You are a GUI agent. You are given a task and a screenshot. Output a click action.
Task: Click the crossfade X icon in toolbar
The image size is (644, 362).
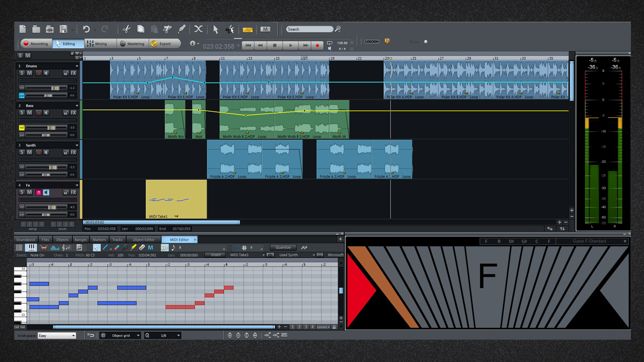point(198,29)
